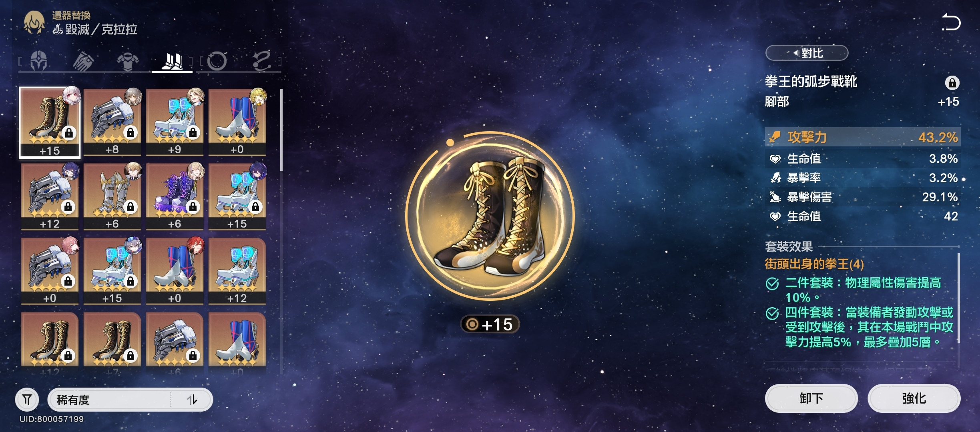Select the purple +6 boots thumbnail
This screenshot has height=432, width=980.
point(175,196)
